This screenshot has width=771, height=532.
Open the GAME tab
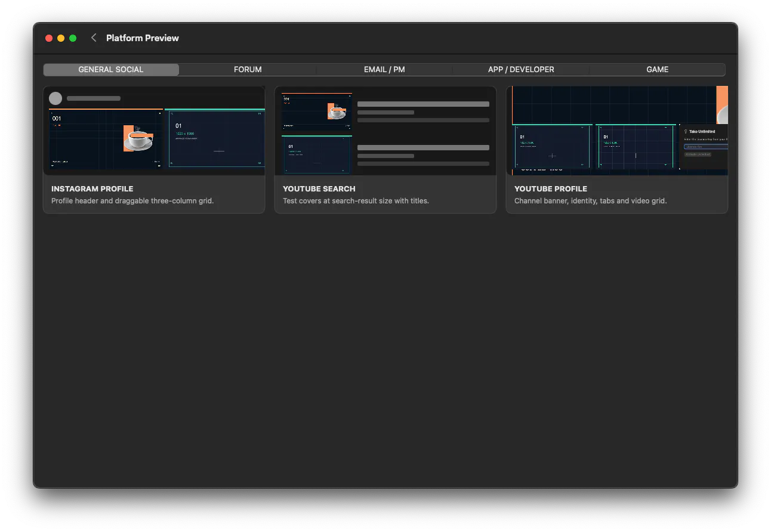coord(657,70)
